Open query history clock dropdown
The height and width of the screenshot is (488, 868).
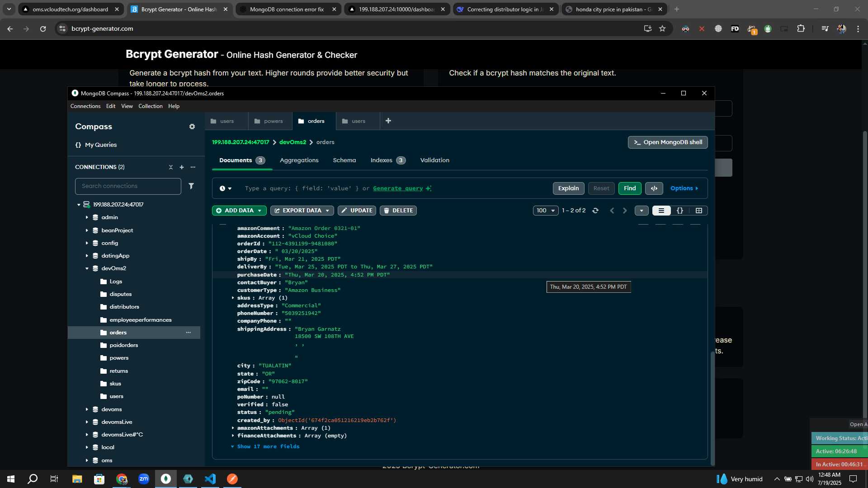(x=226, y=188)
